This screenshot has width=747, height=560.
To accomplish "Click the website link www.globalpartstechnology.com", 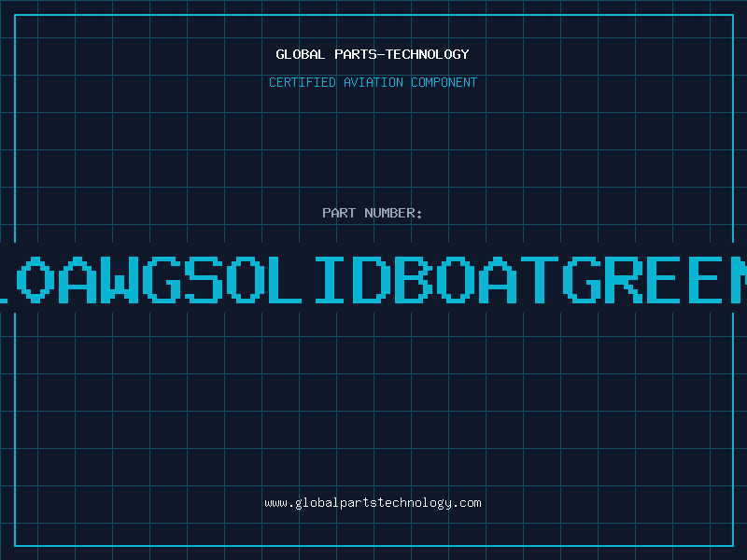I will [373, 503].
